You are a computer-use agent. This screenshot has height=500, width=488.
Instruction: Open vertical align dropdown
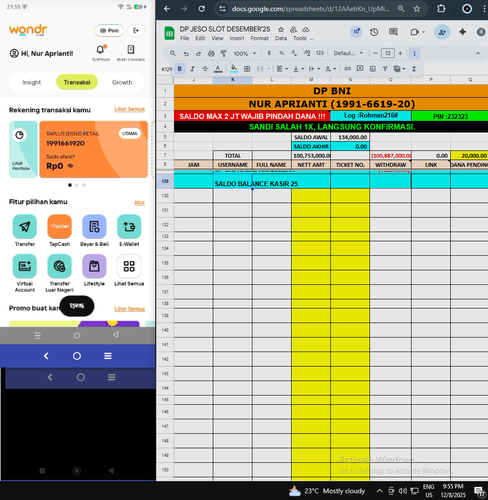click(x=298, y=69)
